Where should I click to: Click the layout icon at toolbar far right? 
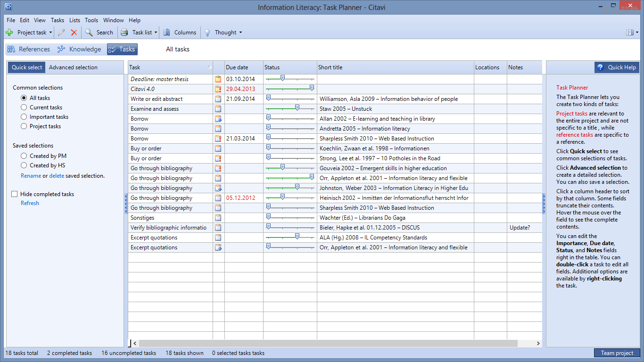629,33
